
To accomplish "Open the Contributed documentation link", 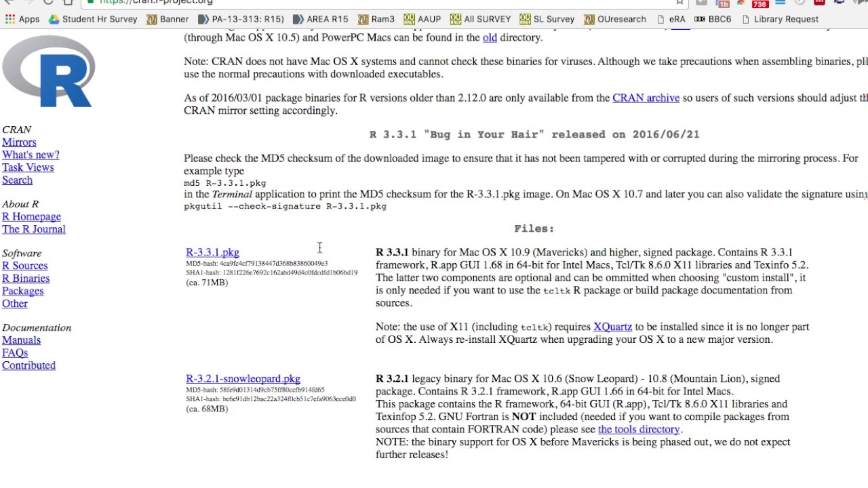I will 28,365.
